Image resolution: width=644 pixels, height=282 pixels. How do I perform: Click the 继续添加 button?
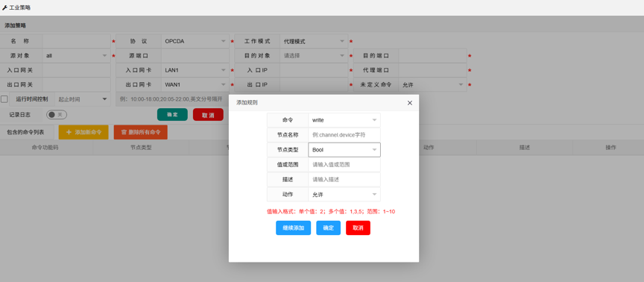click(293, 228)
